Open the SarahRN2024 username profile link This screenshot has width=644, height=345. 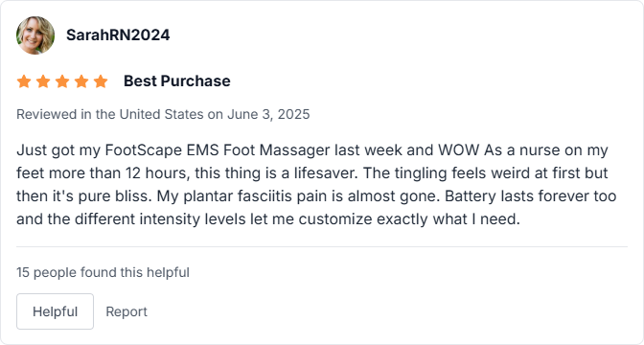pyautogui.click(x=118, y=34)
